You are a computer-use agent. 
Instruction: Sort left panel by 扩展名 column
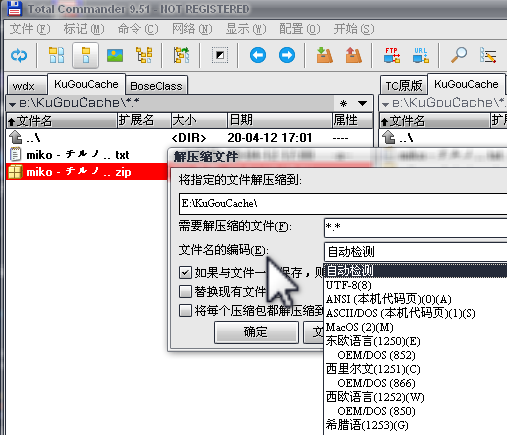point(144,120)
